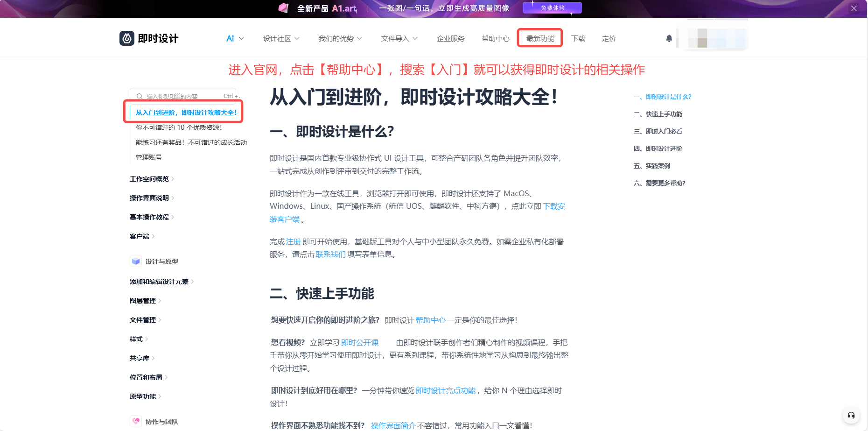The height and width of the screenshot is (431, 868).
Task: Click the 协作与团队 category heading
Action: click(161, 422)
